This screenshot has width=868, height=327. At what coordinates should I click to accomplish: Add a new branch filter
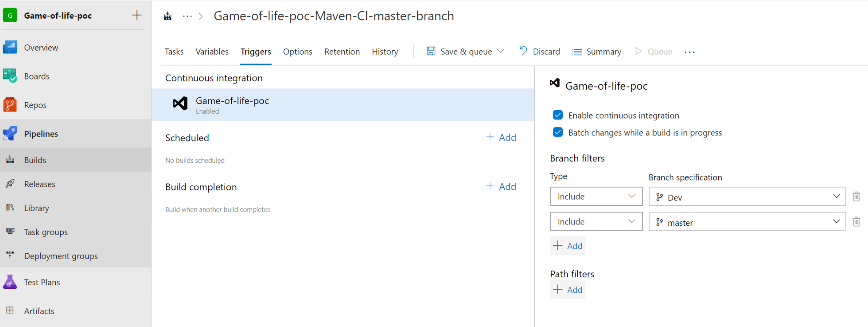[x=568, y=246]
